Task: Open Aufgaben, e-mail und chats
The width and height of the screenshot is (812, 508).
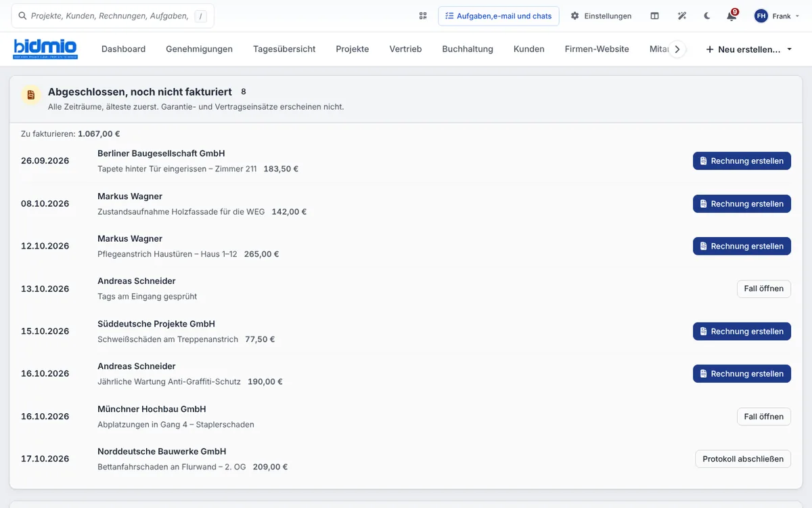Action: pos(499,16)
